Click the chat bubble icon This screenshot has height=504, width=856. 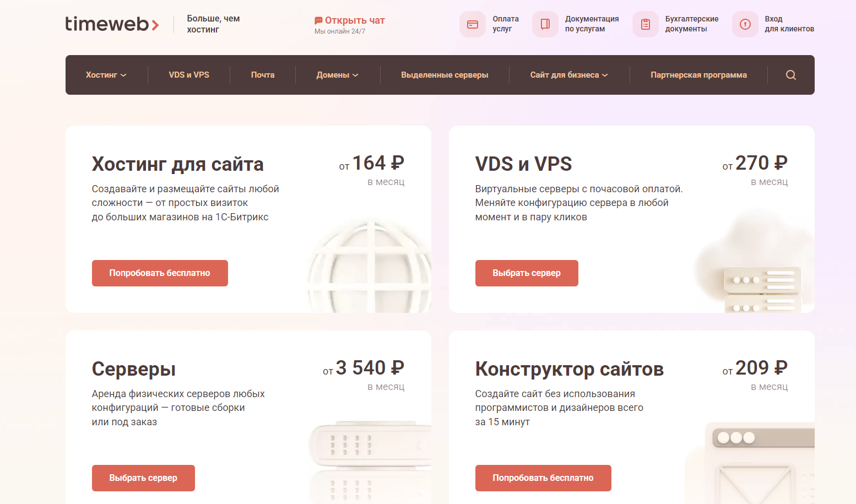click(318, 20)
